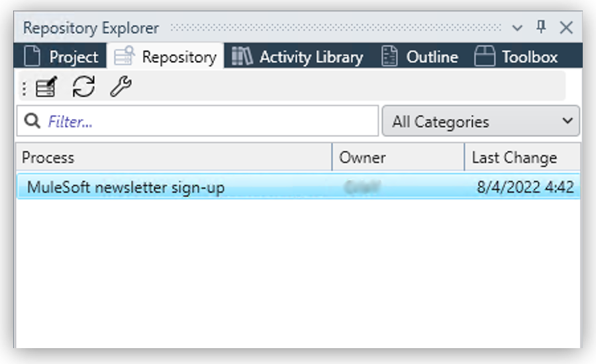Sort by the Owner column header
Screen dimensions: 596x364
[x=399, y=158]
